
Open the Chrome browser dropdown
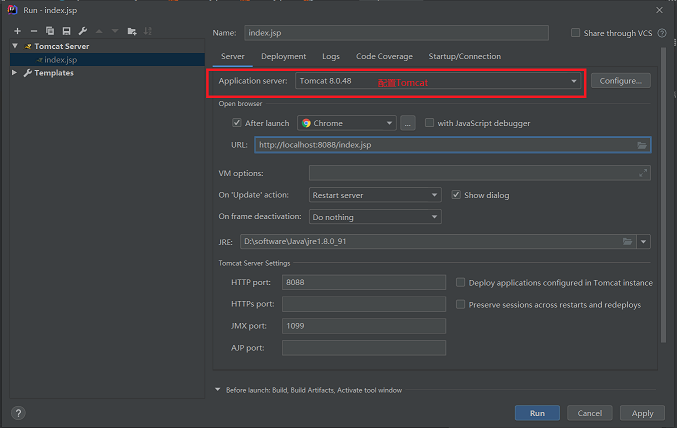click(x=389, y=123)
